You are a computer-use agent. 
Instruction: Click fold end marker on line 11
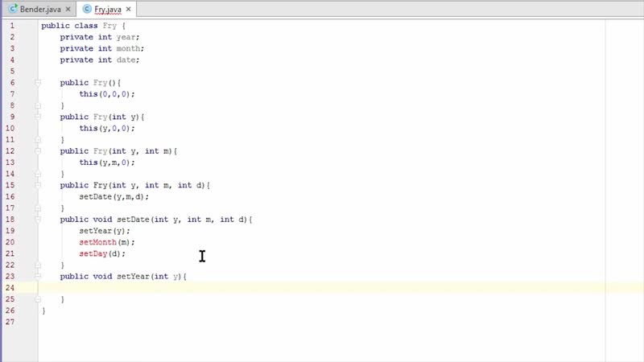pos(38,139)
